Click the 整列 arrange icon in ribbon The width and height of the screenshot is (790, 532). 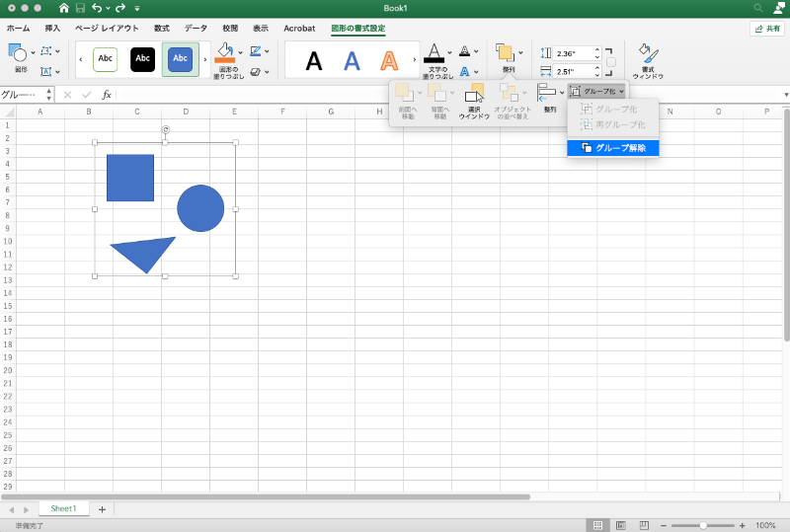[x=506, y=52]
